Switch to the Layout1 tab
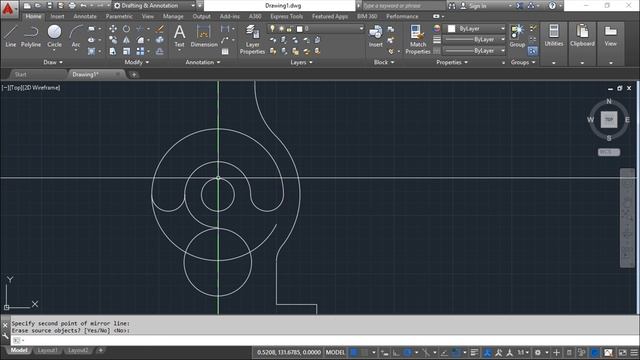 [x=47, y=351]
